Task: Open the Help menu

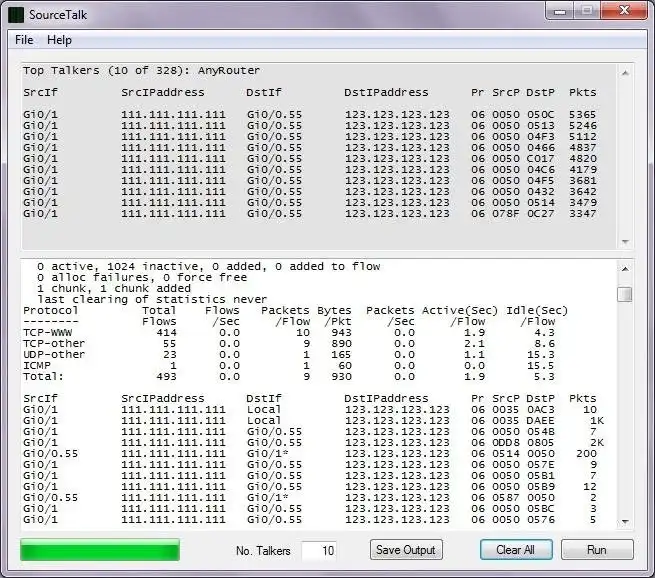Action: [x=59, y=40]
